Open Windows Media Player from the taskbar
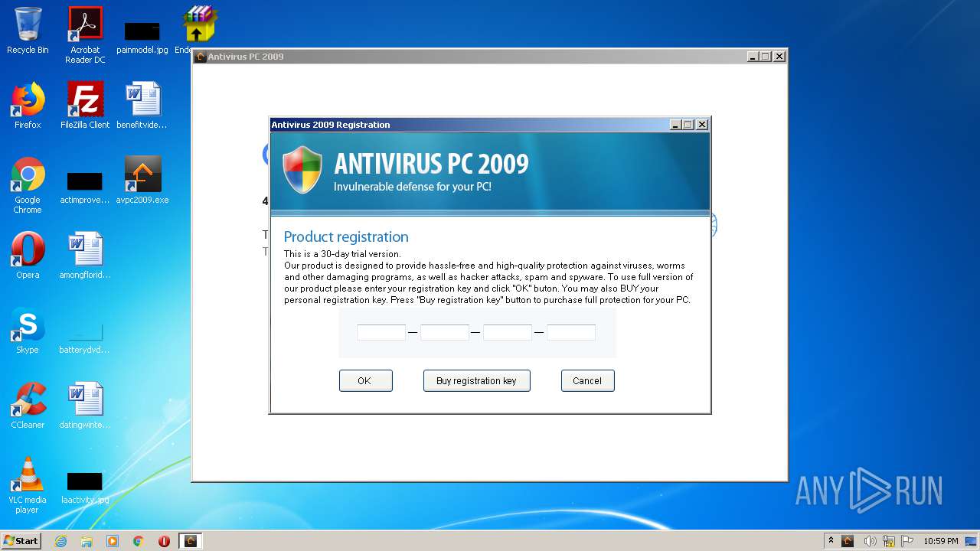Image resolution: width=980 pixels, height=551 pixels. [113, 541]
